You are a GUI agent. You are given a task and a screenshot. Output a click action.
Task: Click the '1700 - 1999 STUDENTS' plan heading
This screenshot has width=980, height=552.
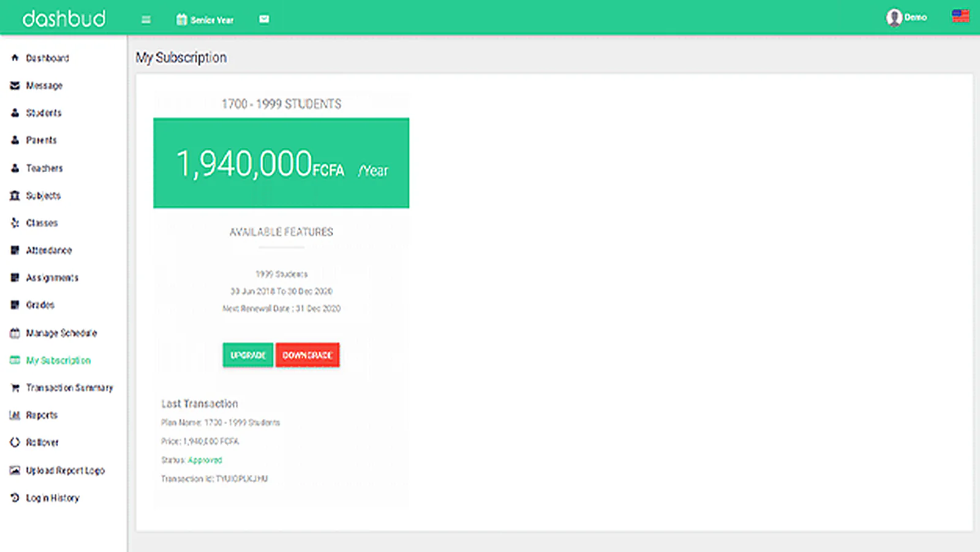point(281,104)
